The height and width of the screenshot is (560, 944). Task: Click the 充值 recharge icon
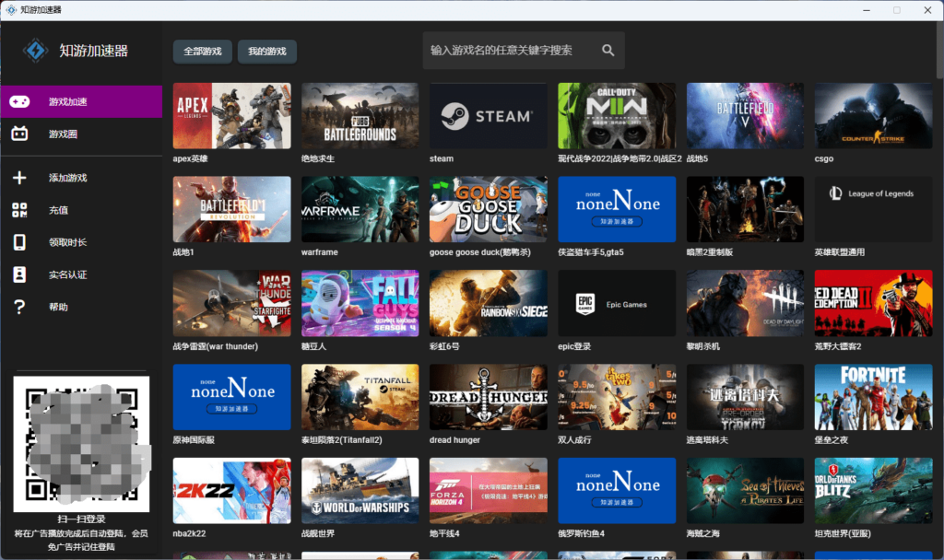(19, 210)
